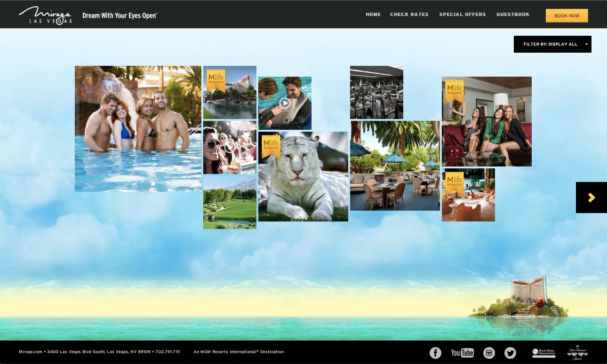Click the Mirage Las Vegas logo
This screenshot has width=607, height=364.
click(x=45, y=15)
